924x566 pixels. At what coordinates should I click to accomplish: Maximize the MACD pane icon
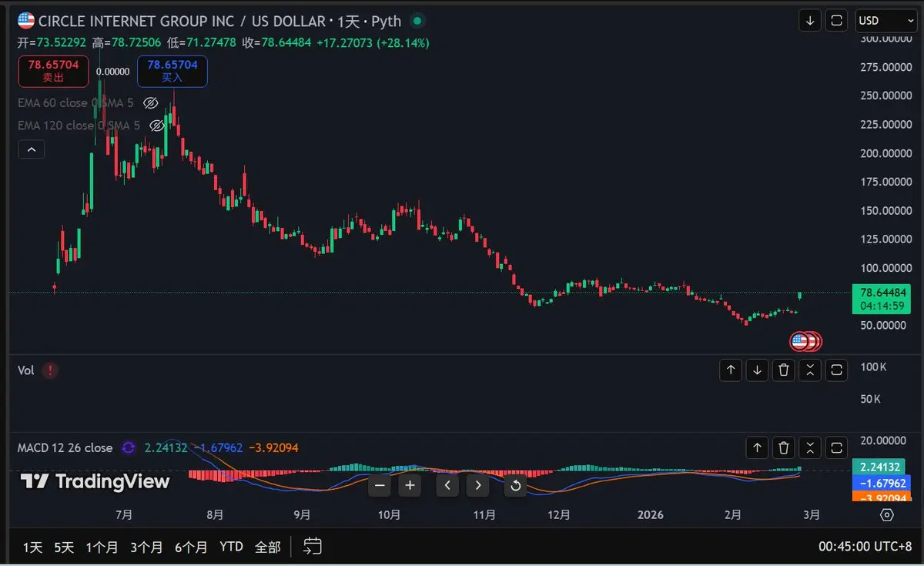coord(836,447)
